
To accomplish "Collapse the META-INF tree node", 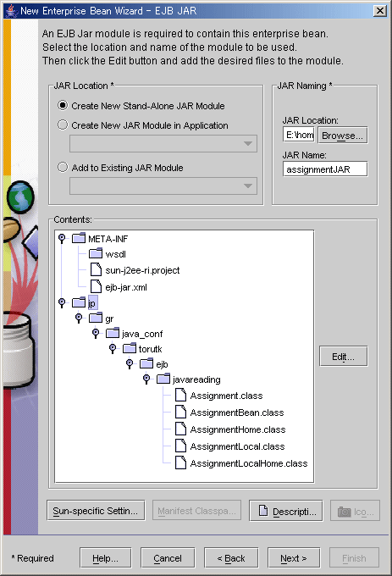I will point(62,238).
